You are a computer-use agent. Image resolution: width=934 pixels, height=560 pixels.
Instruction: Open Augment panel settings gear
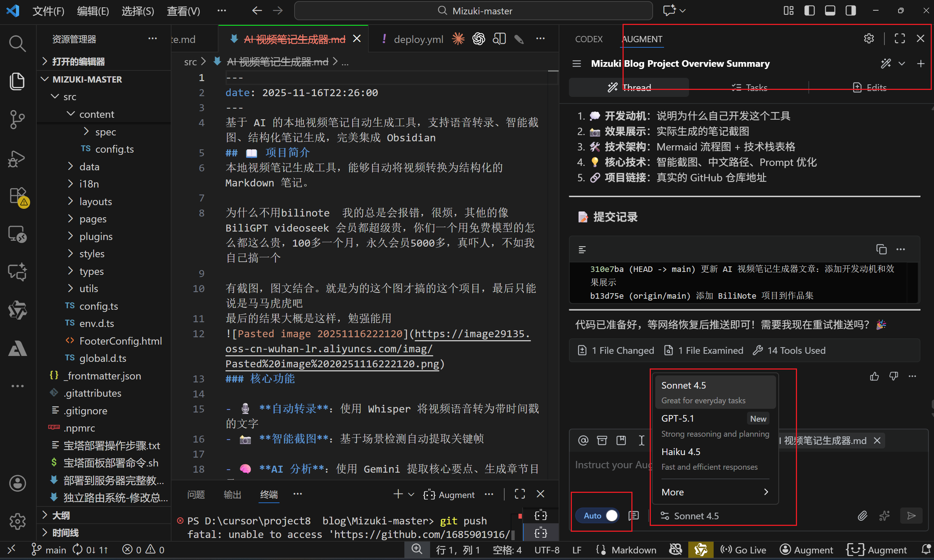[x=869, y=39]
